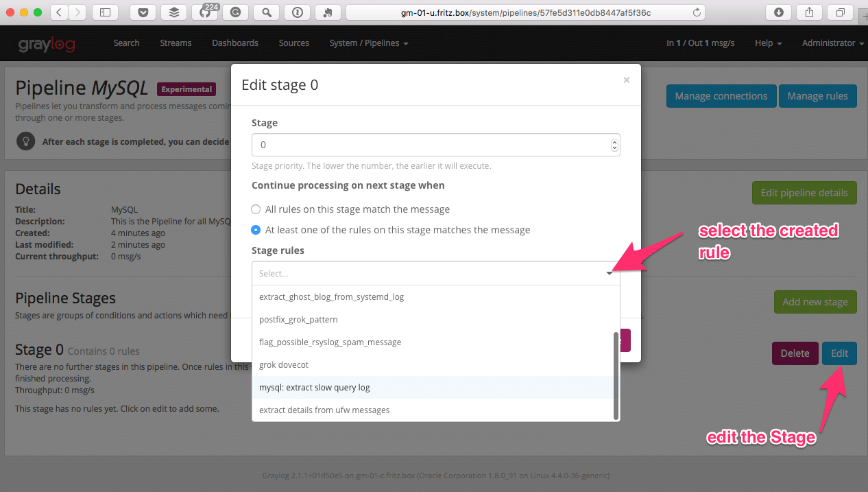This screenshot has width=868, height=492.
Task: Go forward with Safari's forward arrow
Action: 77,12
